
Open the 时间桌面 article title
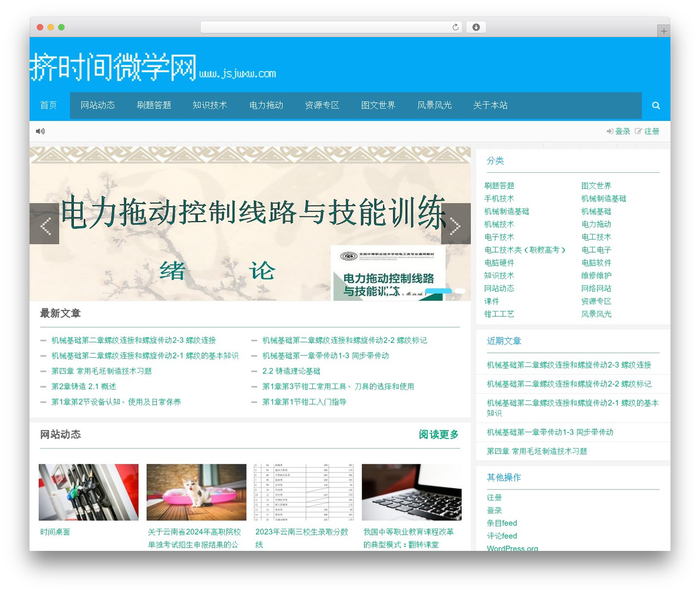click(x=55, y=532)
